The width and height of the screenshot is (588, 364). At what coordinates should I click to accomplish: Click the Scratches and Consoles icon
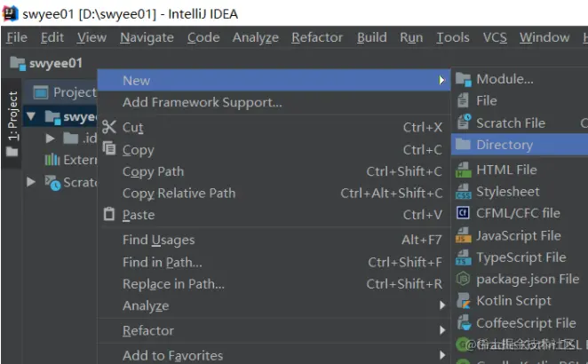pyautogui.click(x=52, y=183)
